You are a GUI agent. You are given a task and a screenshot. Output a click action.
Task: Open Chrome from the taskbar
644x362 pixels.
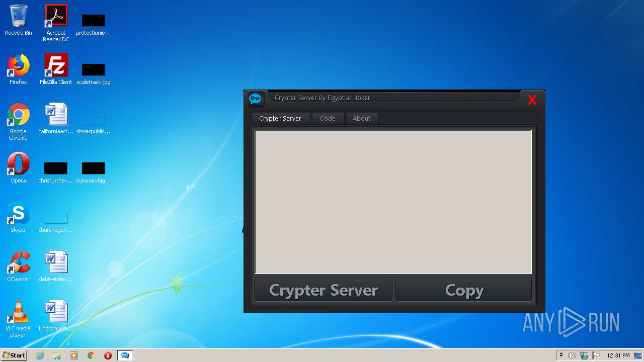[x=91, y=355]
